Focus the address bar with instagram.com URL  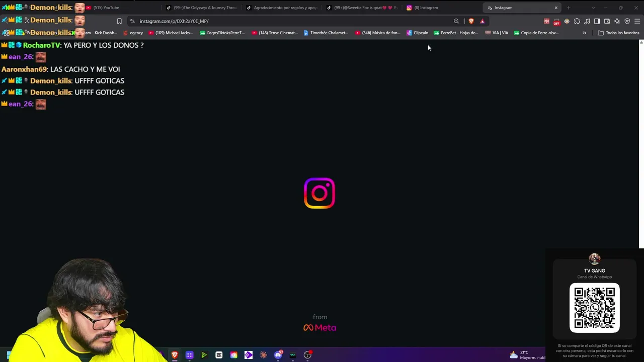click(x=294, y=21)
